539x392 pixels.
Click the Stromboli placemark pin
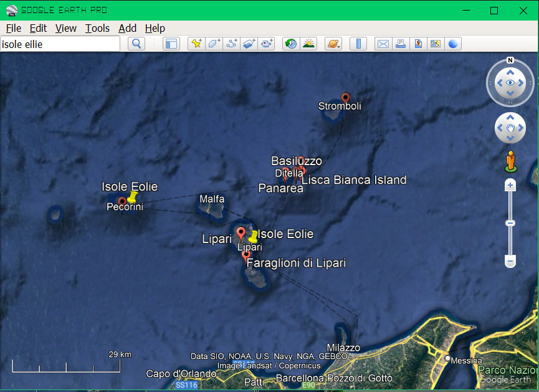coord(345,97)
